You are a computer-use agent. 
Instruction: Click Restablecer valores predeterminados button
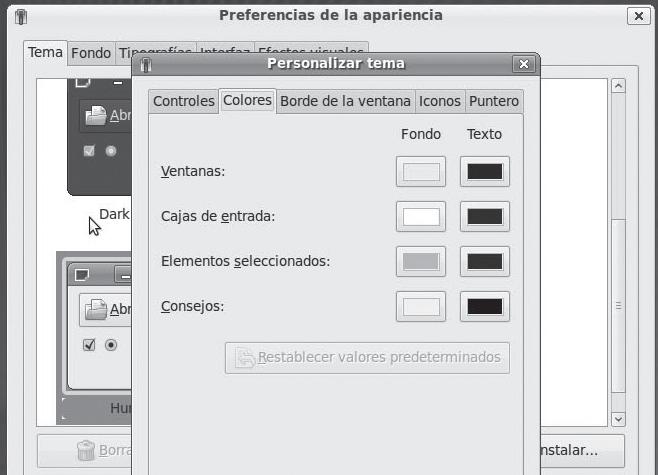367,358
